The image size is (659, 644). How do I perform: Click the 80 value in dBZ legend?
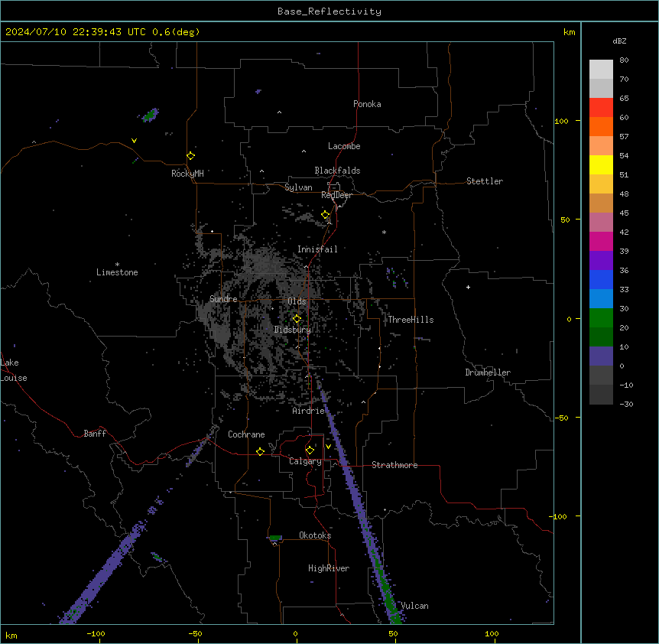[624, 60]
